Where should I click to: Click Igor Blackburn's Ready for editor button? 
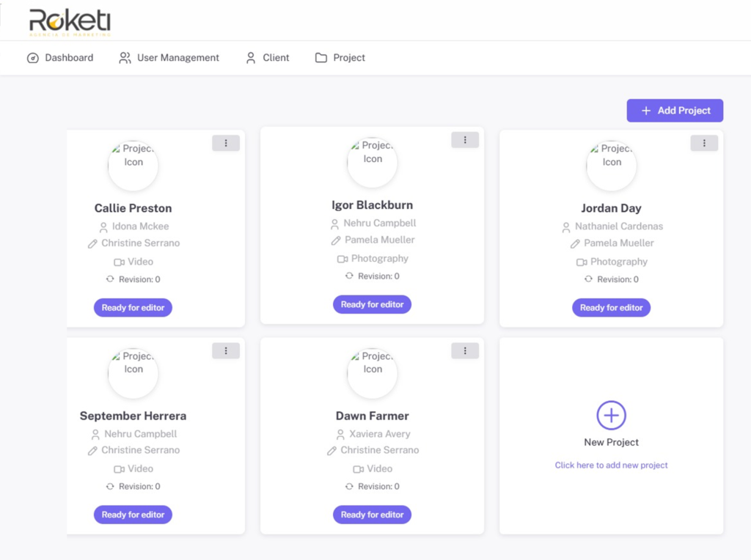372,305
